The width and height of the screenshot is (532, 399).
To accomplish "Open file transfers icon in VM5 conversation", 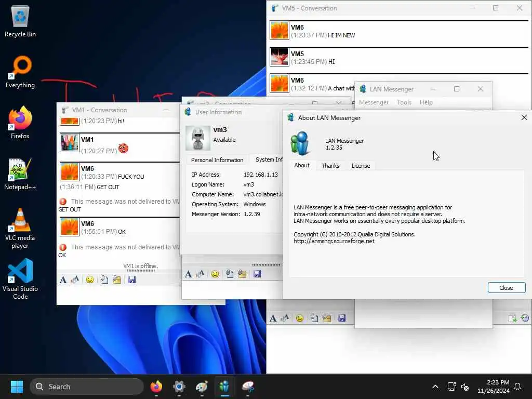I will [512, 318].
